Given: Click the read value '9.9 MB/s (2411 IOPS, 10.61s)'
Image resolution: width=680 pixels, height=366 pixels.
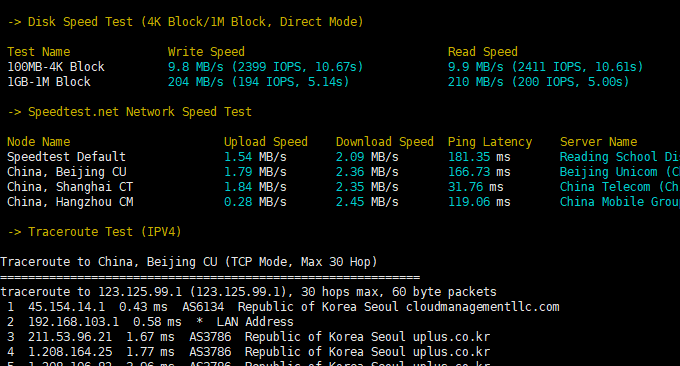Looking at the screenshot, I should pos(546,67).
